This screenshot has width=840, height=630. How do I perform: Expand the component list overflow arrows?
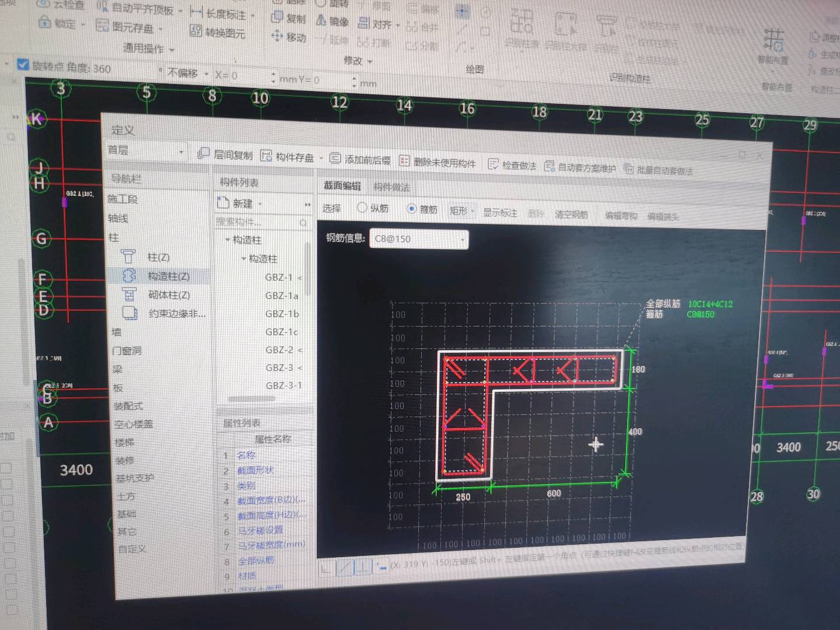point(307,204)
